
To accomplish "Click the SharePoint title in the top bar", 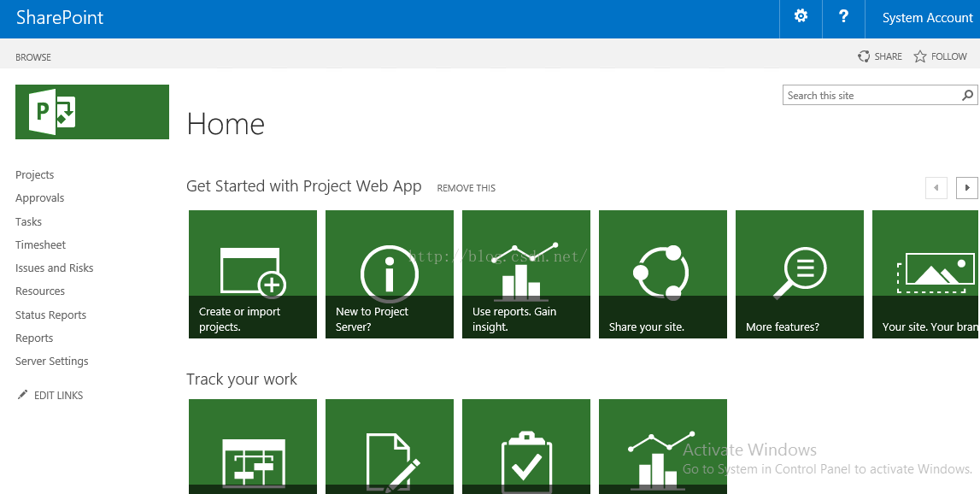I will coord(60,17).
